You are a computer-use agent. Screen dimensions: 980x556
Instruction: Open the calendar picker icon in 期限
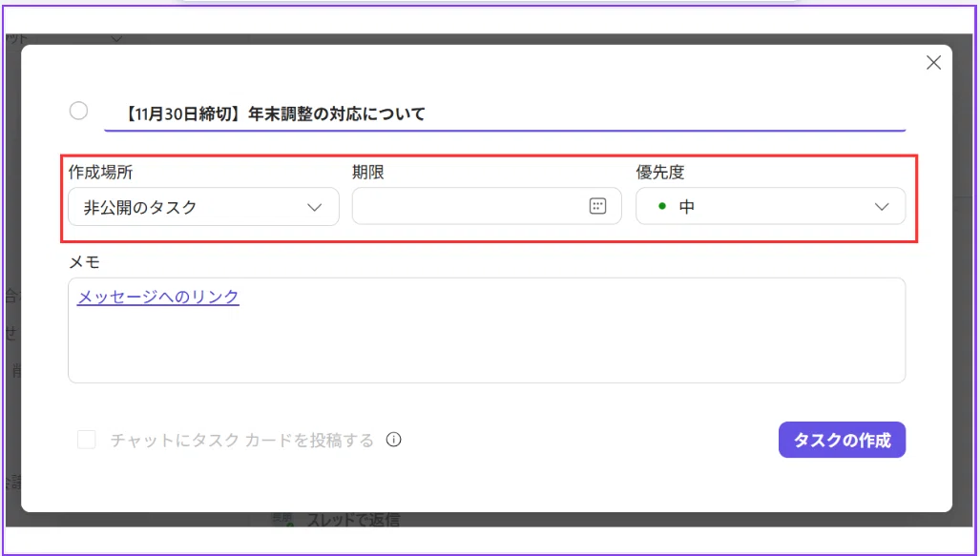597,206
